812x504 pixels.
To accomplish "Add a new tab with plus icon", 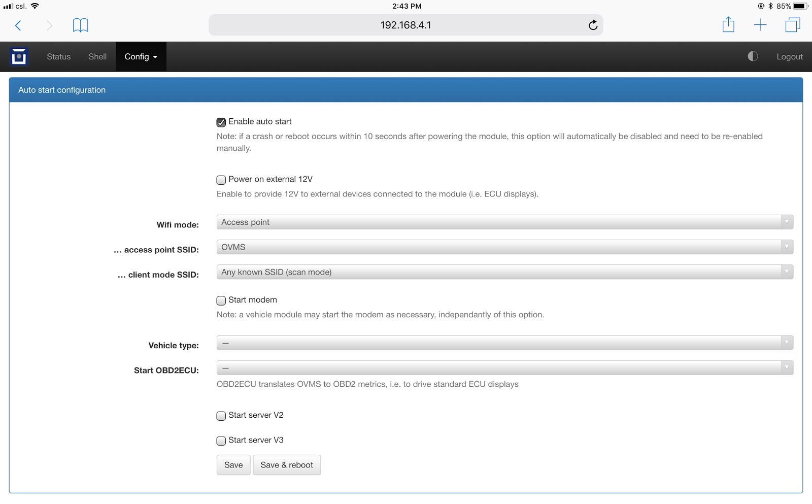I will coord(760,25).
